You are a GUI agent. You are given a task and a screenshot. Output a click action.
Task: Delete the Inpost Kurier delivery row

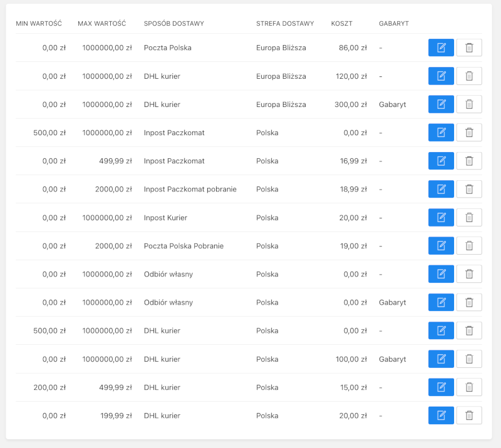pos(469,218)
